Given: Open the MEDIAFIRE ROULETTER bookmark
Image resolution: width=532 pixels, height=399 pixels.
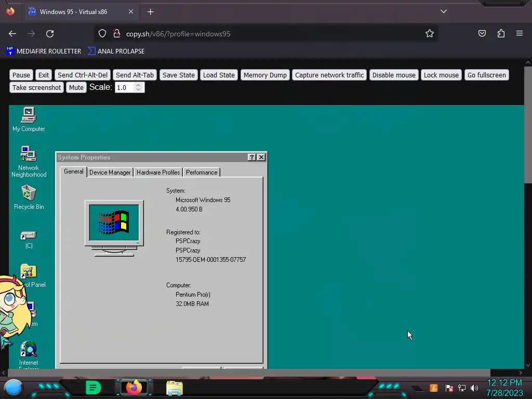Looking at the screenshot, I should point(44,51).
